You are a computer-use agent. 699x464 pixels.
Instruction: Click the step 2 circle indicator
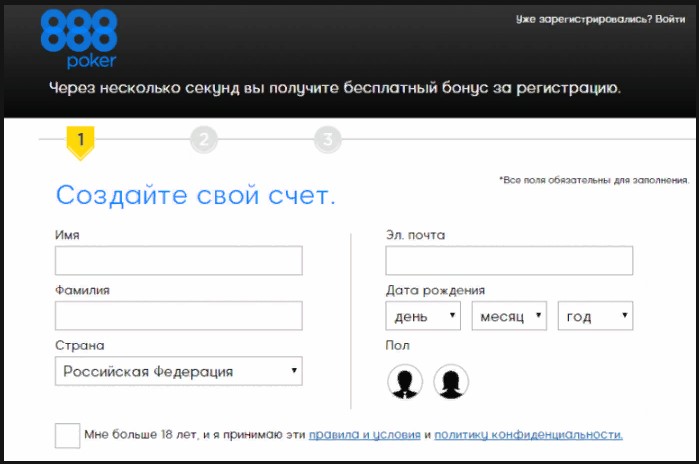[x=203, y=140]
